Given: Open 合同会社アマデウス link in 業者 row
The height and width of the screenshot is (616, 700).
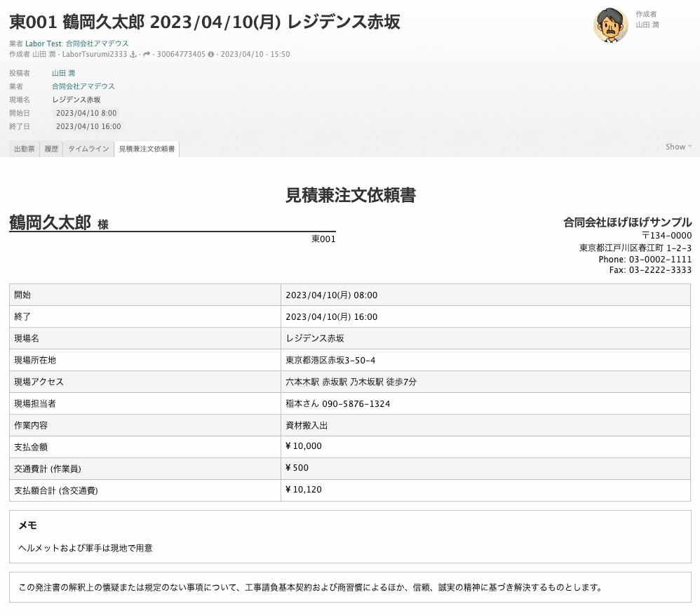Looking at the screenshot, I should click(83, 86).
